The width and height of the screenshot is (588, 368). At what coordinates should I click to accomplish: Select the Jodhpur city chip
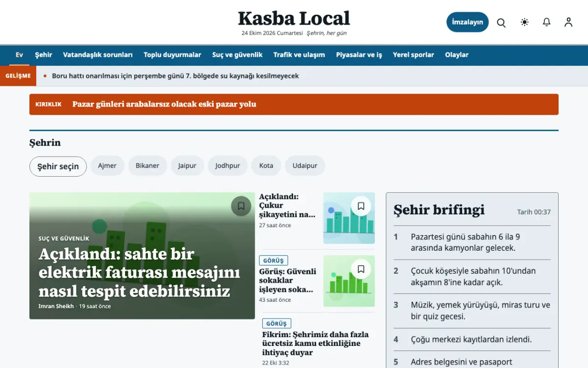tap(228, 166)
